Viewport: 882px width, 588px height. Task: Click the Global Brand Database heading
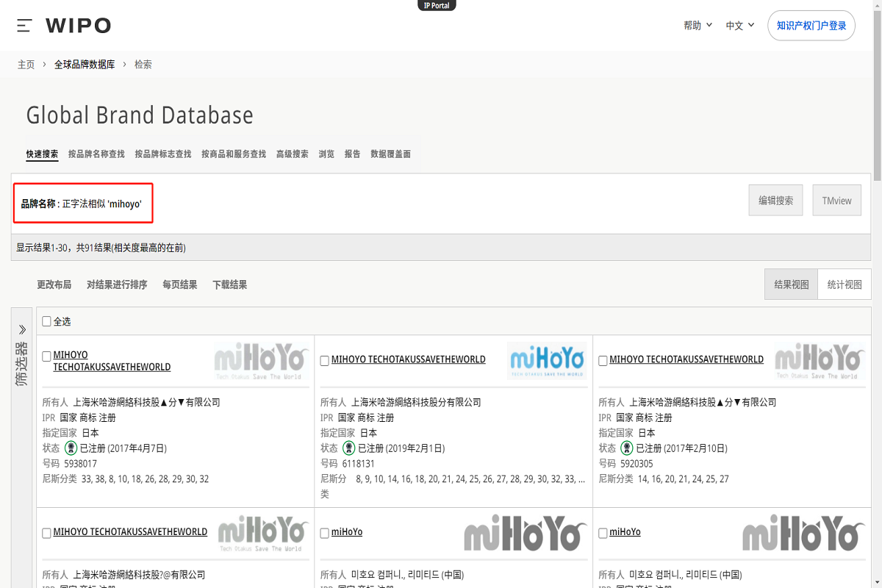tap(140, 115)
